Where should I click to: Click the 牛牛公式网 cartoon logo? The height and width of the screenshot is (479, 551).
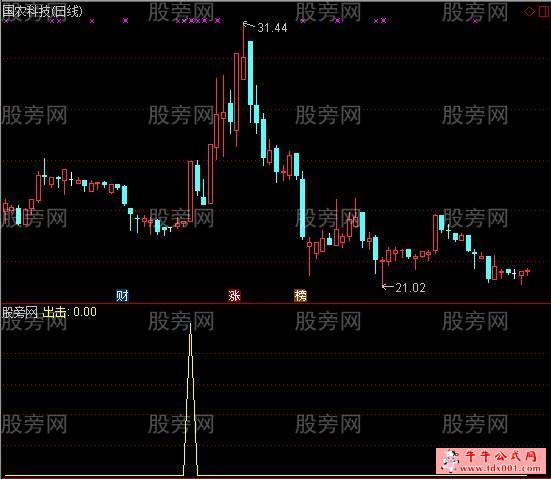tap(451, 461)
